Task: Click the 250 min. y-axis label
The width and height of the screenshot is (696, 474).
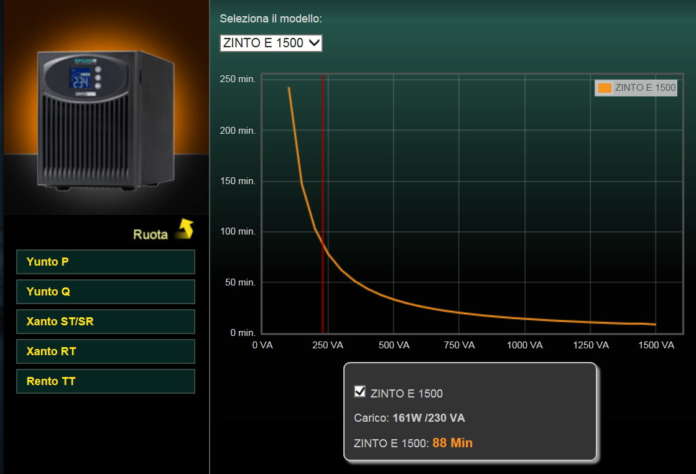Action: 238,80
